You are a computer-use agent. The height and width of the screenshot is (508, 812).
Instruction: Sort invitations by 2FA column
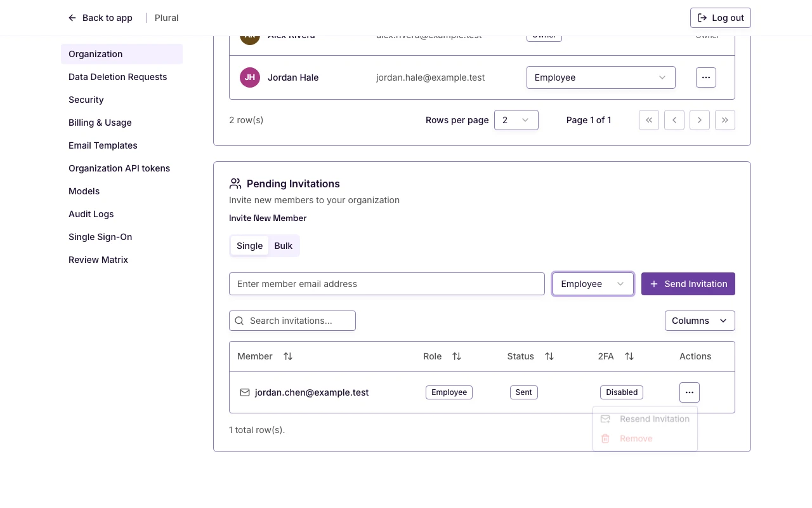[x=629, y=356]
